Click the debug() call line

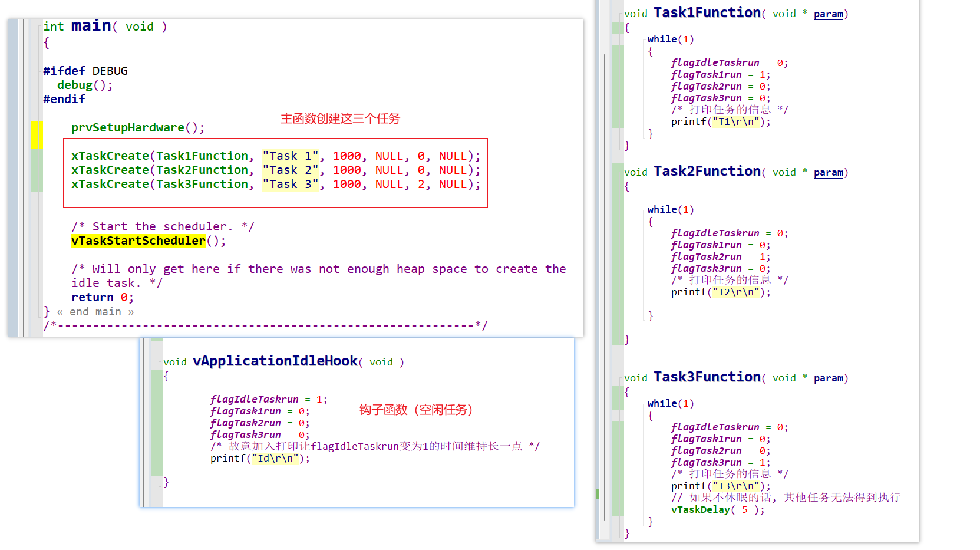(x=85, y=85)
